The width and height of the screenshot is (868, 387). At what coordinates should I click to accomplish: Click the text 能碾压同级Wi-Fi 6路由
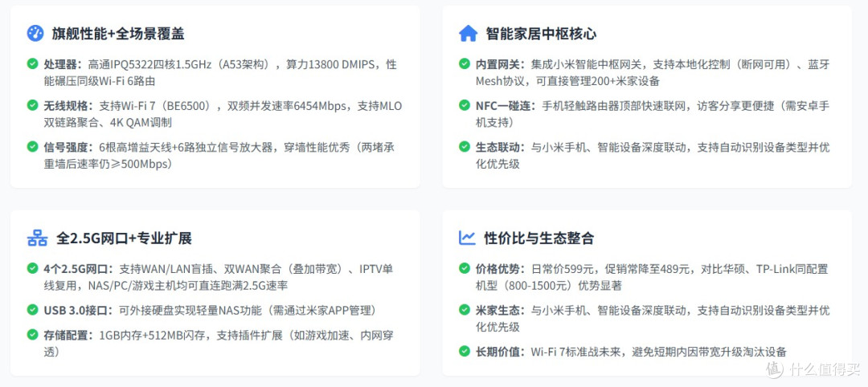click(99, 81)
